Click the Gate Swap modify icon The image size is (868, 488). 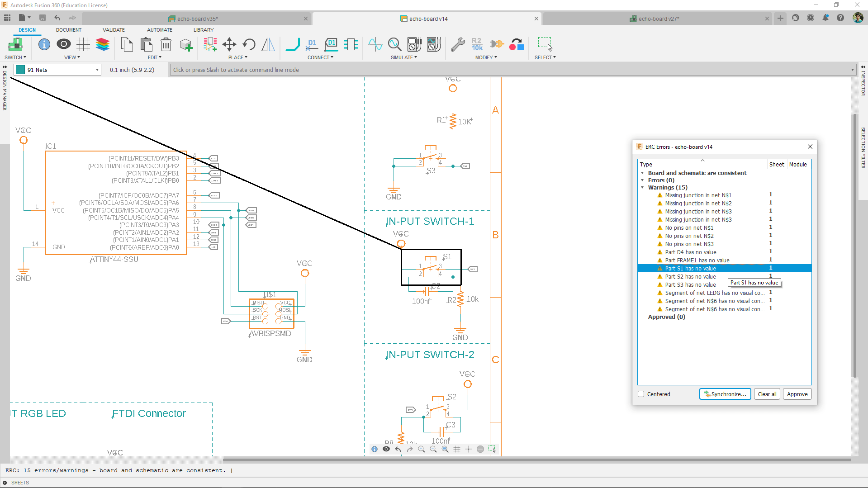[x=497, y=44]
